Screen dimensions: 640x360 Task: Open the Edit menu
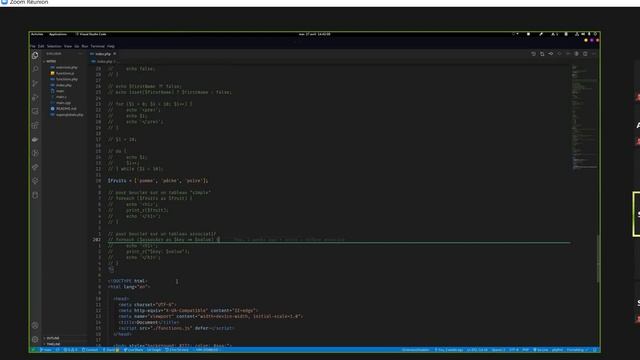[41, 46]
